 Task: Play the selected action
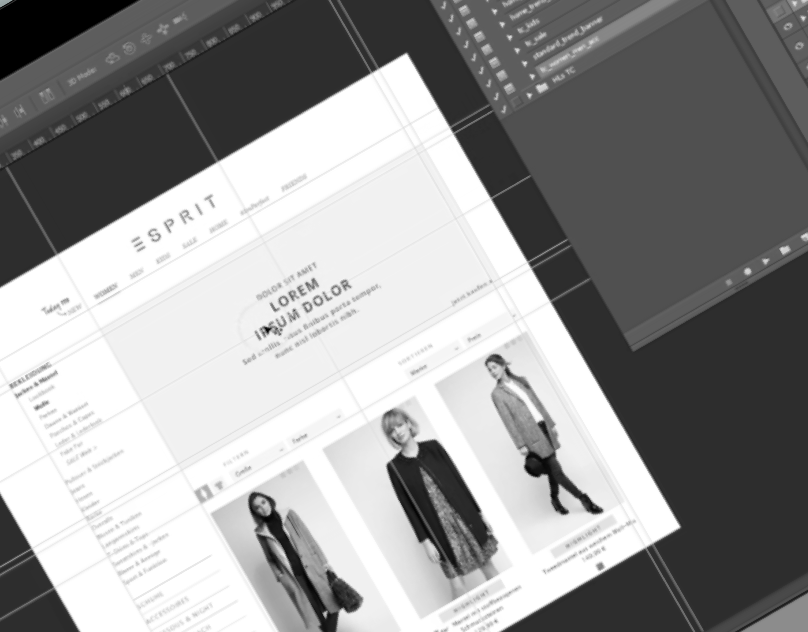coord(766,261)
